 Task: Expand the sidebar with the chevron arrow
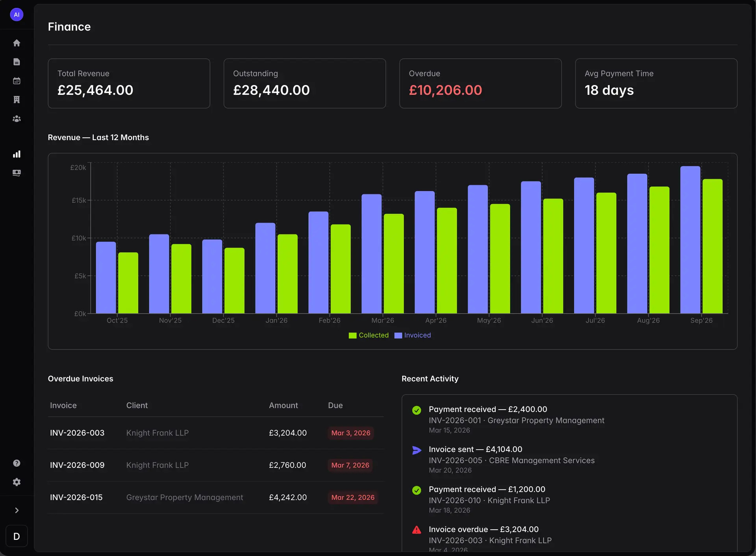point(17,510)
